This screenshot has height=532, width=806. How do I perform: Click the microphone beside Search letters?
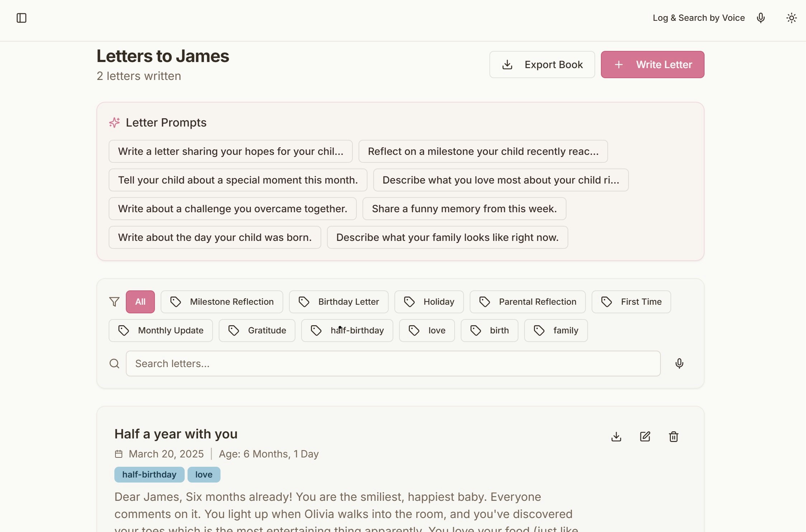[x=679, y=364]
